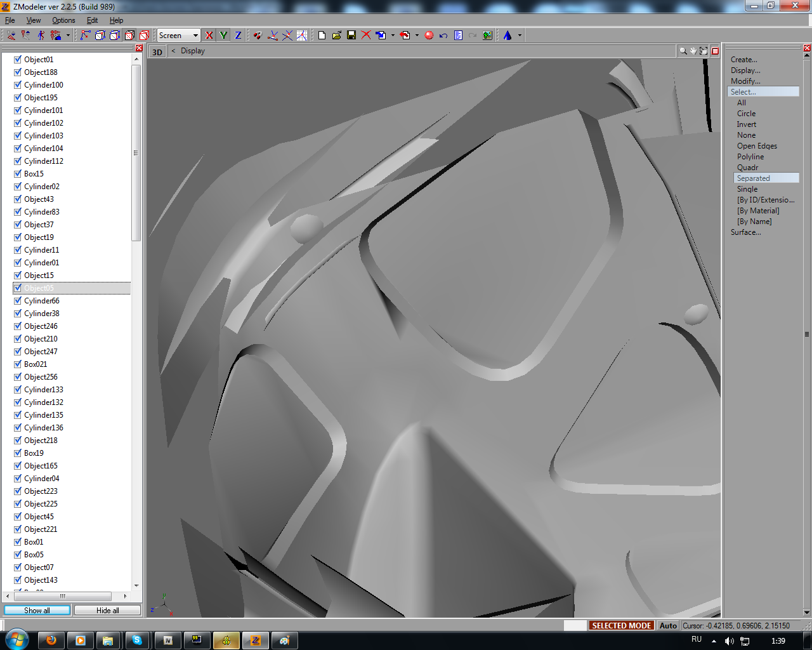Toggle the Y axis constraint
Screen dimensions: 812x650
tap(224, 36)
